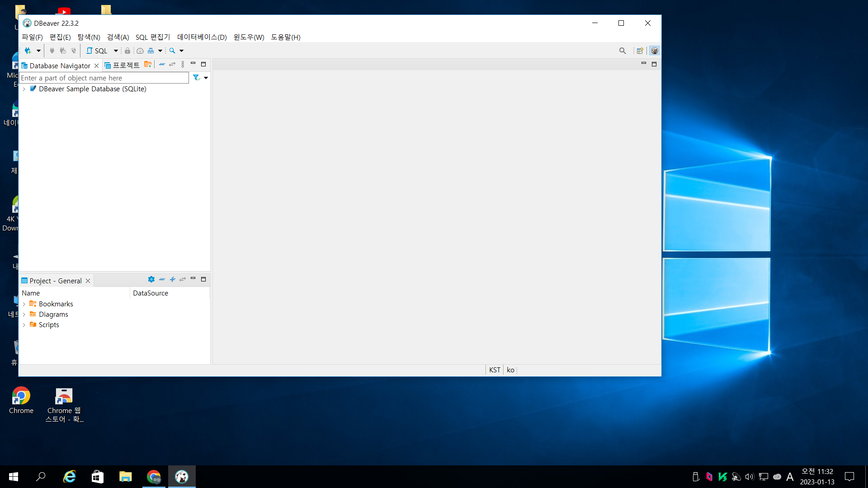Click the Open Perspective icon
Viewport: 868px width, 488px height.
point(640,51)
